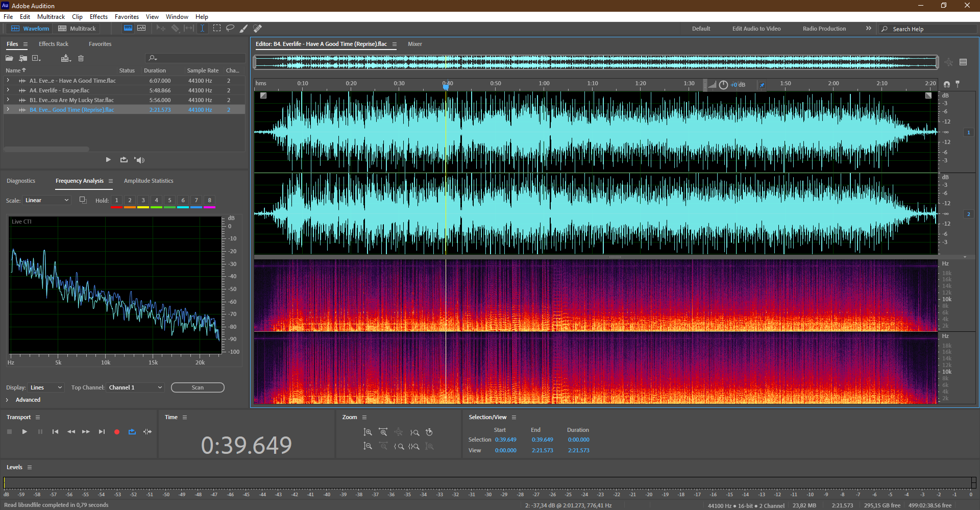This screenshot has width=980, height=510.
Task: Click the Skip Selection button
Action: [x=148, y=432]
